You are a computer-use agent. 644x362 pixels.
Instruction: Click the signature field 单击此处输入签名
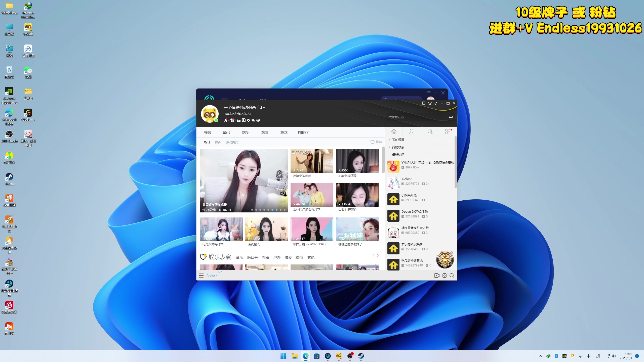coord(238,114)
